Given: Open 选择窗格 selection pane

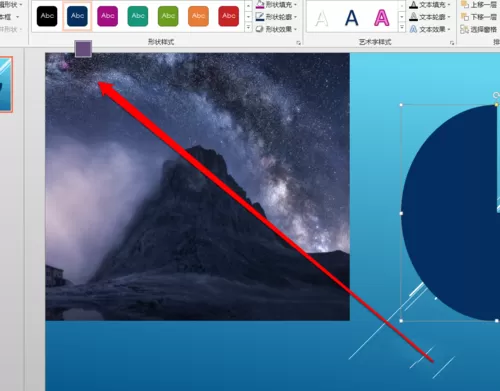Looking at the screenshot, I should 479,30.
